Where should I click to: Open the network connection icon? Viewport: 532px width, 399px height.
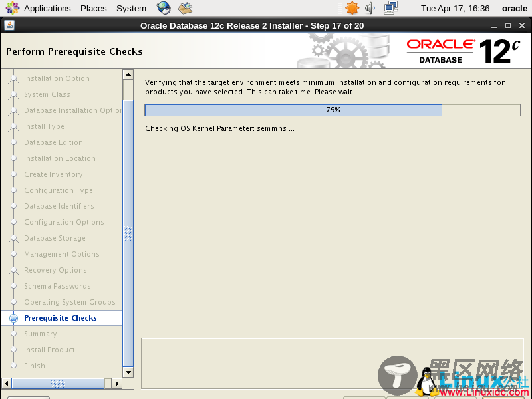[x=391, y=8]
